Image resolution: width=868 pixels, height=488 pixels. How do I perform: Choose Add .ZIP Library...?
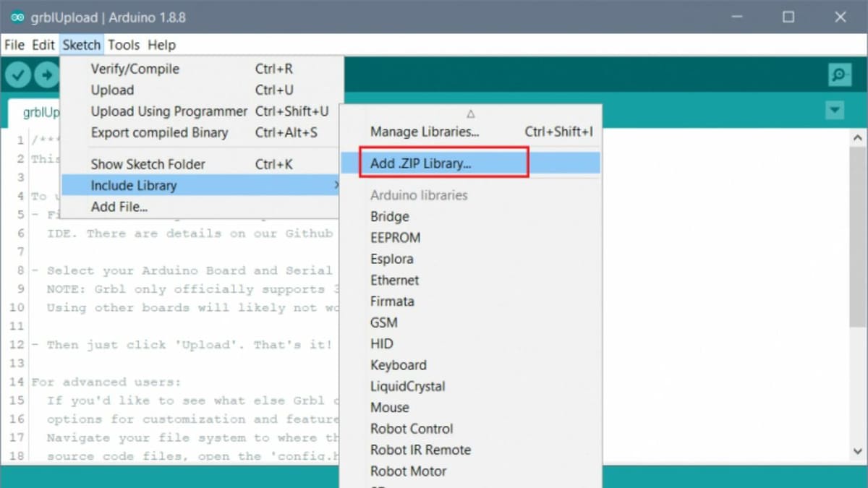tap(471, 163)
